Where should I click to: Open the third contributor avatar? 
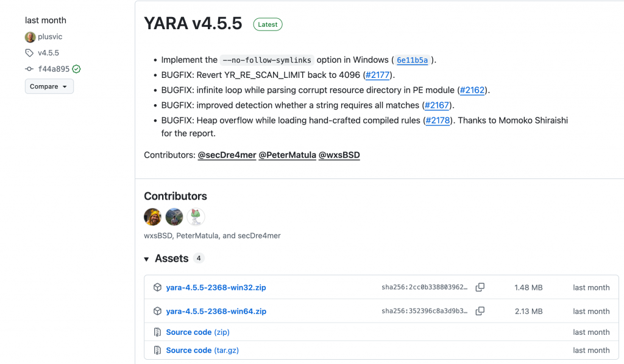click(x=196, y=217)
